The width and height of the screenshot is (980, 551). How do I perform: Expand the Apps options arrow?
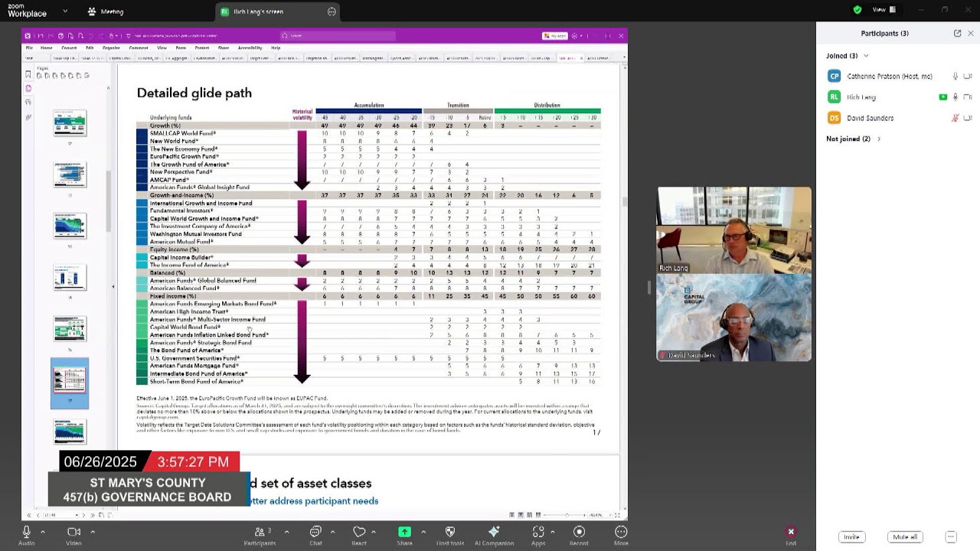(x=554, y=532)
